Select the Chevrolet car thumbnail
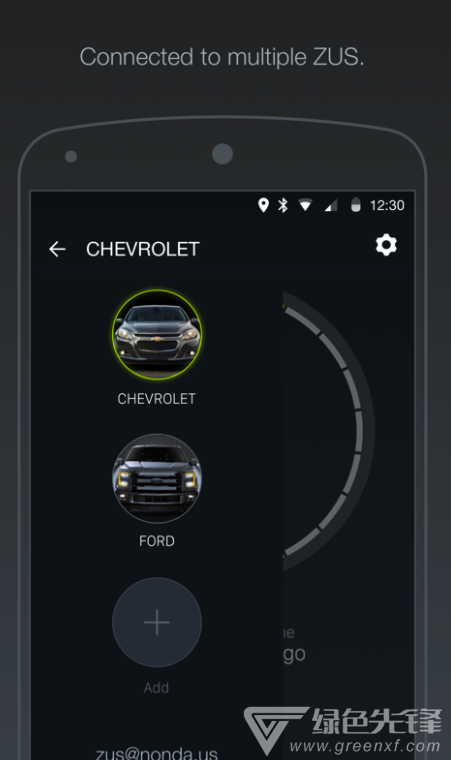The width and height of the screenshot is (451, 760). [x=157, y=334]
